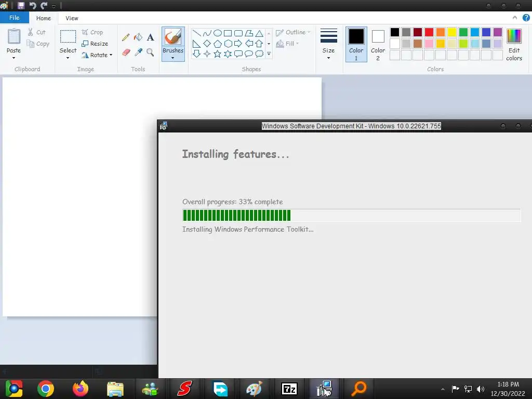Select the Fill with color bucket tool
Screen dimensions: 532x399
(138, 37)
